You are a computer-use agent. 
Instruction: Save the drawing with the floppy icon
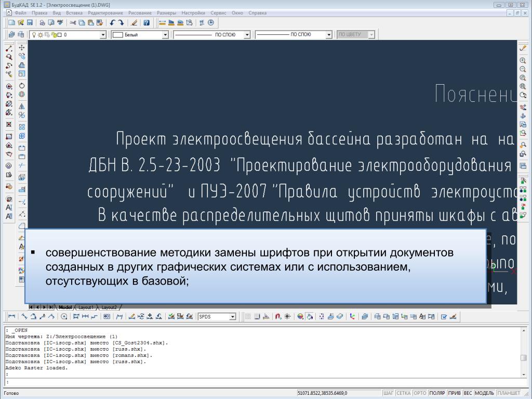pos(30,23)
